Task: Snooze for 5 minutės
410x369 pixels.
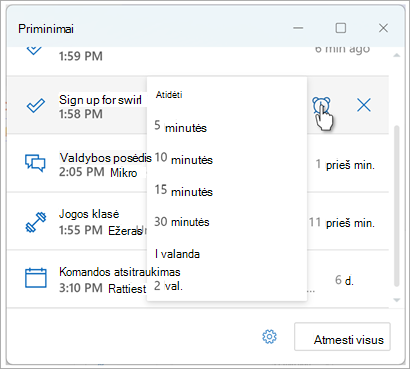Action: click(180, 127)
